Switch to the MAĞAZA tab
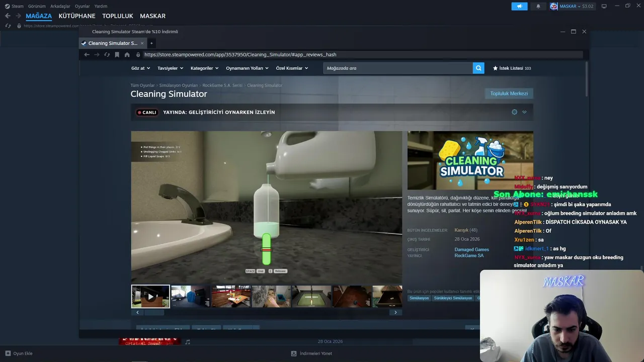 pyautogui.click(x=39, y=16)
